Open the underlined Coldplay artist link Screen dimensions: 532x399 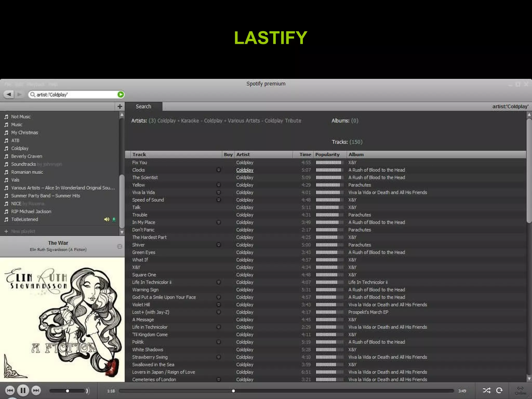pyautogui.click(x=244, y=170)
